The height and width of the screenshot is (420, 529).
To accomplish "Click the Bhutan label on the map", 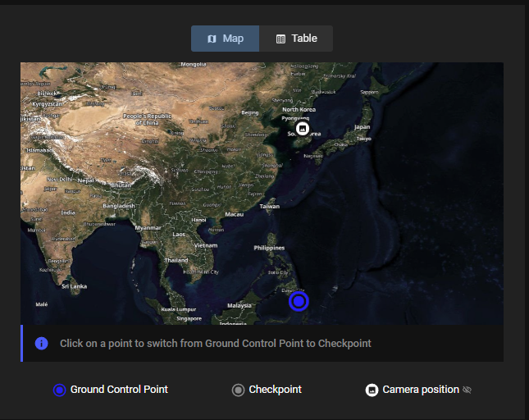I will 121,185.
